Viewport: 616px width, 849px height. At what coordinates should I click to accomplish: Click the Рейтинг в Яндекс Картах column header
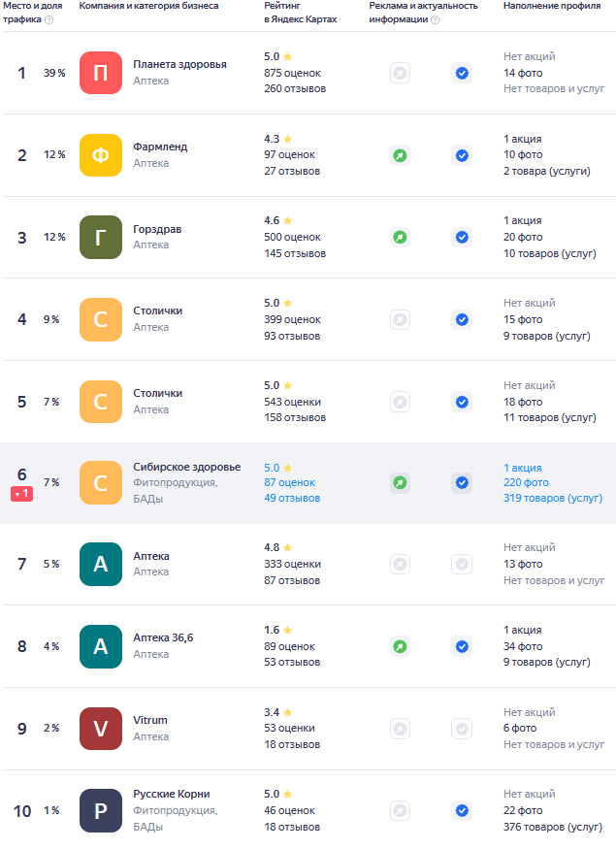(301, 13)
